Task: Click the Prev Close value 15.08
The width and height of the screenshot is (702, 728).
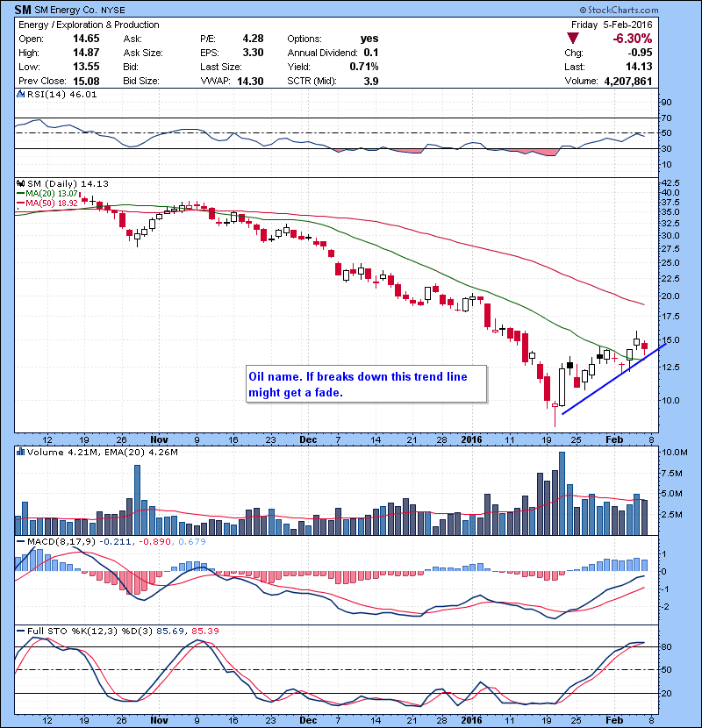Action: [x=86, y=81]
